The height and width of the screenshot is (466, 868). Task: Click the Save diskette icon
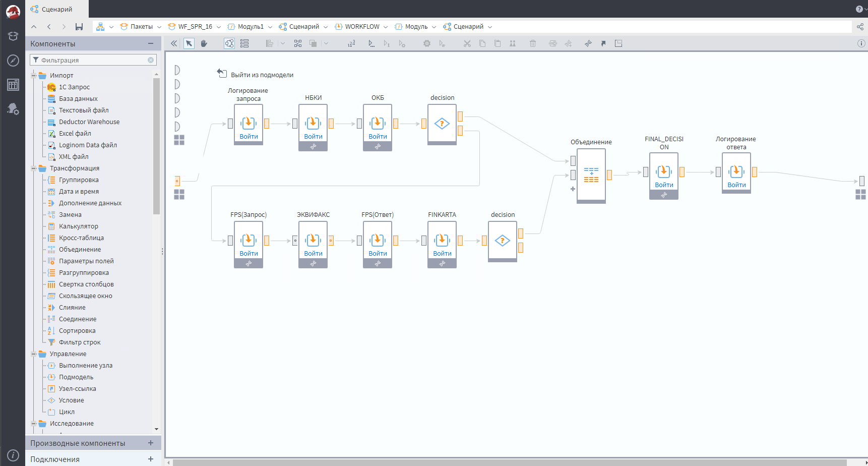tap(79, 27)
